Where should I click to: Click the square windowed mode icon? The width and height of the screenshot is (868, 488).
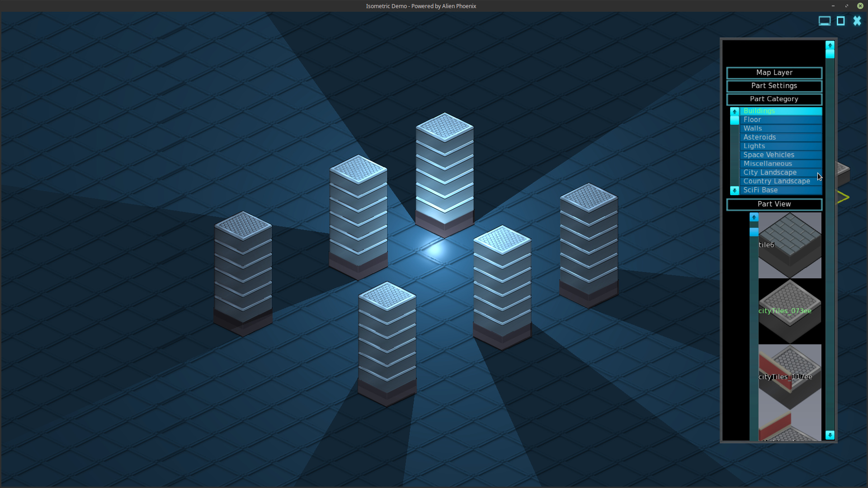click(x=841, y=21)
